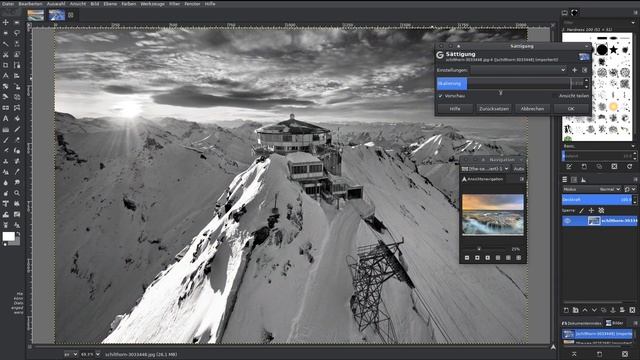The height and width of the screenshot is (360, 640).
Task: Raise image display in Bilder panel footer
Action: tap(574, 354)
